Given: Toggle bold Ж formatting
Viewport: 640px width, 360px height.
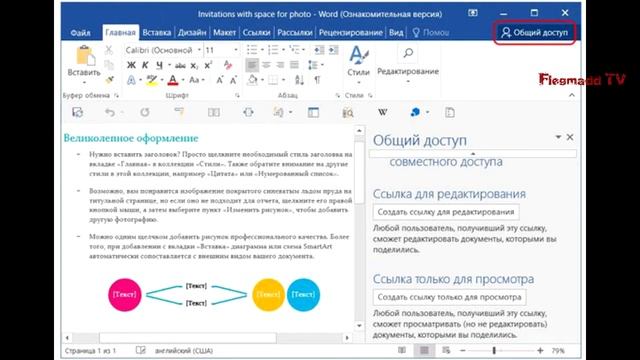Looking at the screenshot, I should (x=131, y=65).
